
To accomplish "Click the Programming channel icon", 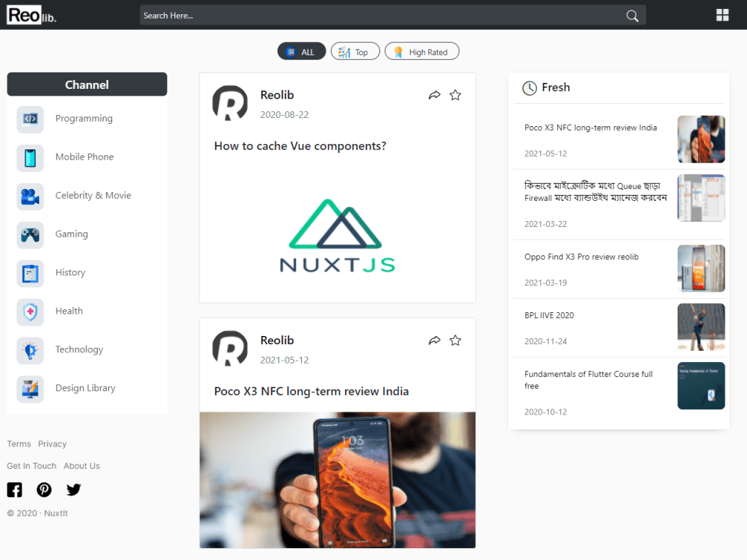I will pyautogui.click(x=30, y=119).
